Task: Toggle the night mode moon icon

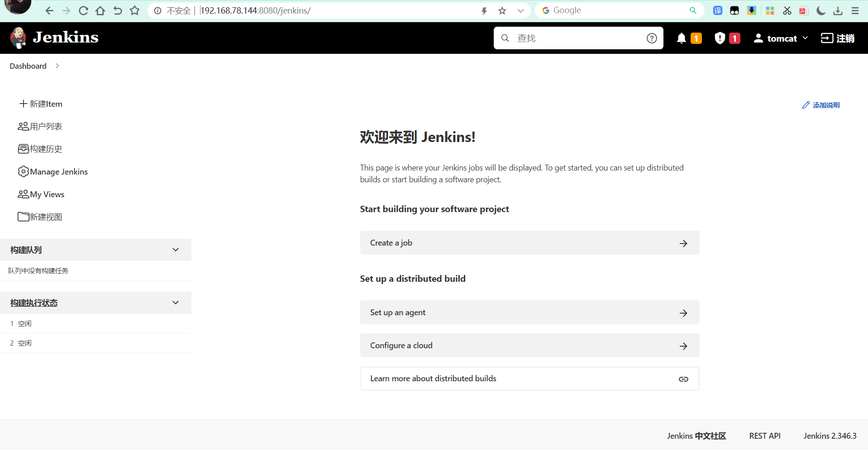Action: 821,10
